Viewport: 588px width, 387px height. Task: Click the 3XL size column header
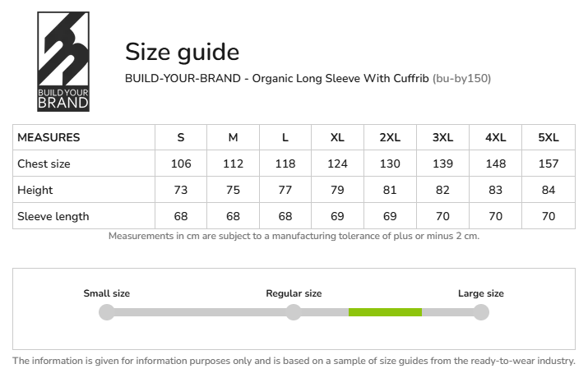[x=442, y=137]
